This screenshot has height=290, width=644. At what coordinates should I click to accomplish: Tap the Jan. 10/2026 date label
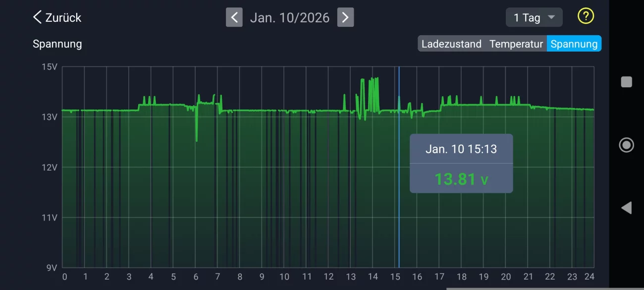point(290,17)
